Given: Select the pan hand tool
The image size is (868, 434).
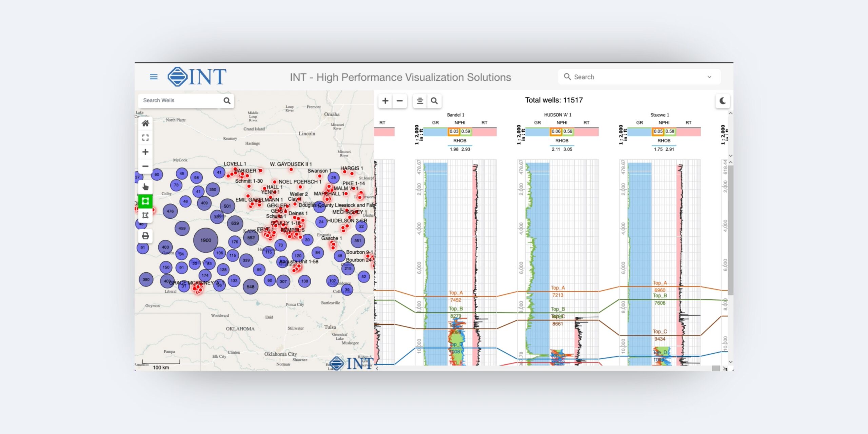Looking at the screenshot, I should (x=145, y=187).
